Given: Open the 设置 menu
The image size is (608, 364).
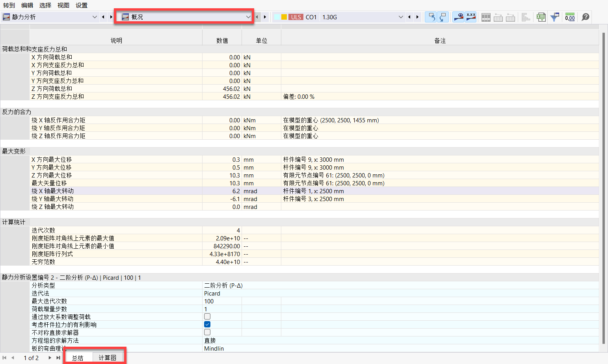Looking at the screenshot, I should [x=82, y=5].
